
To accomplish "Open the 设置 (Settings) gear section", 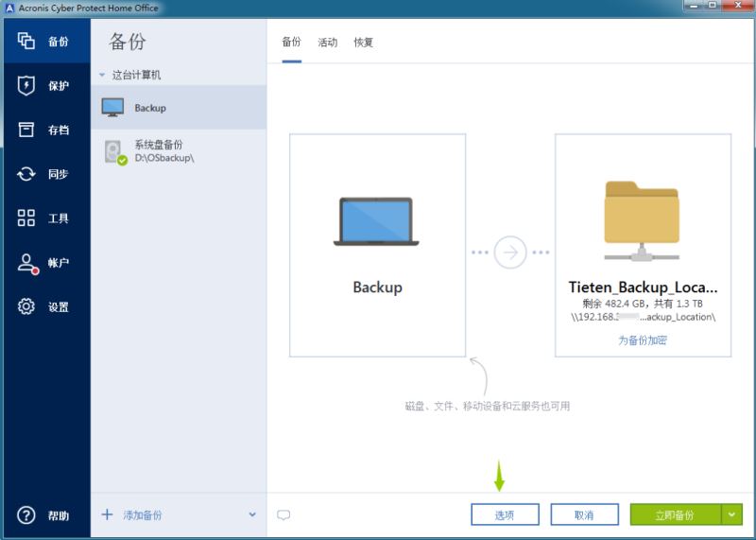I will pyautogui.click(x=46, y=306).
